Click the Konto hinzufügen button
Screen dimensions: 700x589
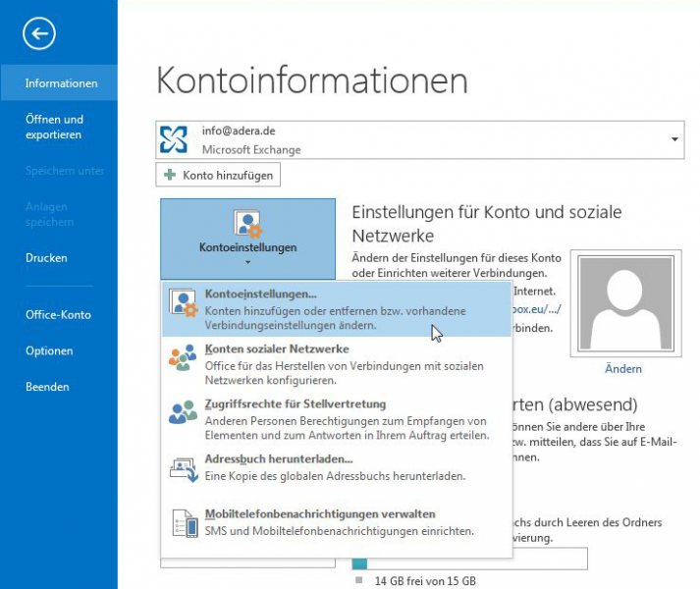218,175
